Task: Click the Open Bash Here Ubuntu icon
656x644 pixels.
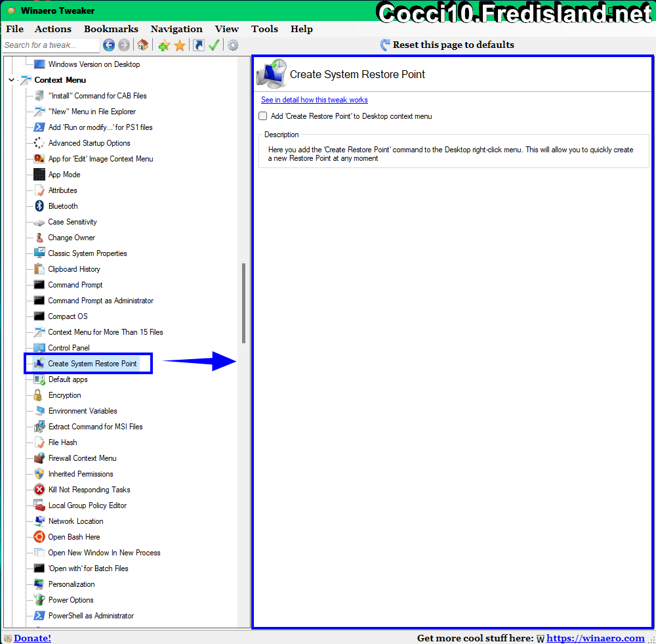Action: (39, 536)
